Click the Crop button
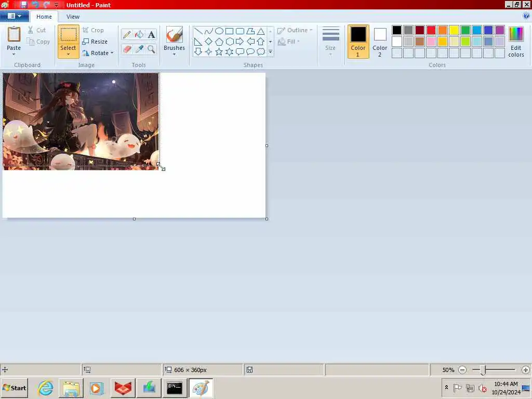Image resolution: width=532 pixels, height=399 pixels. pyautogui.click(x=93, y=30)
